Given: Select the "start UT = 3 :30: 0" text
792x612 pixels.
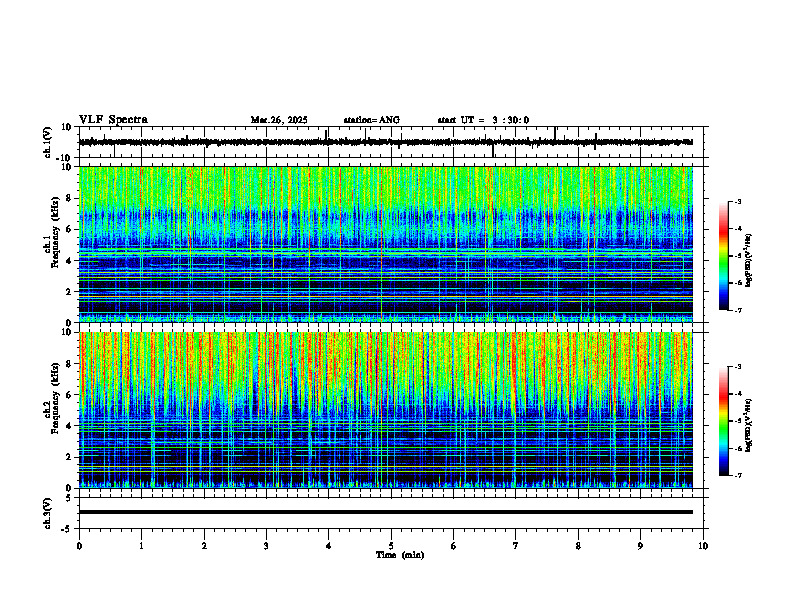Looking at the screenshot, I should click(x=483, y=120).
